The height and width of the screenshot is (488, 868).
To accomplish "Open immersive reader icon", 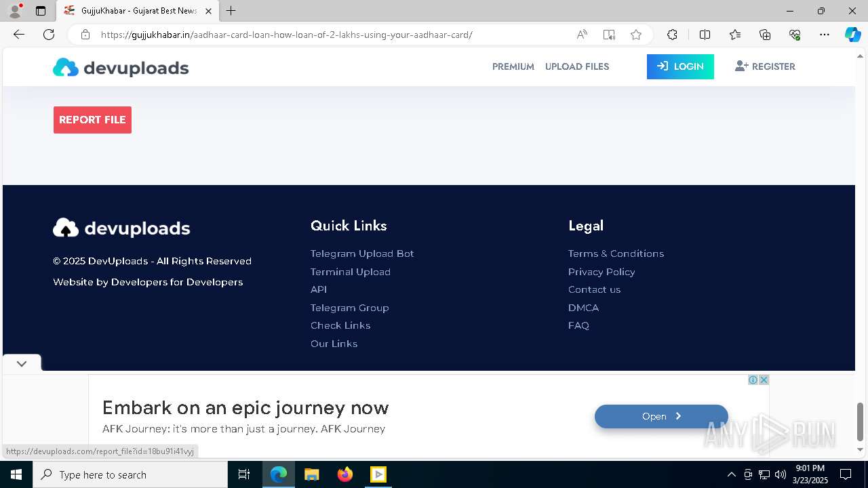I will point(609,35).
